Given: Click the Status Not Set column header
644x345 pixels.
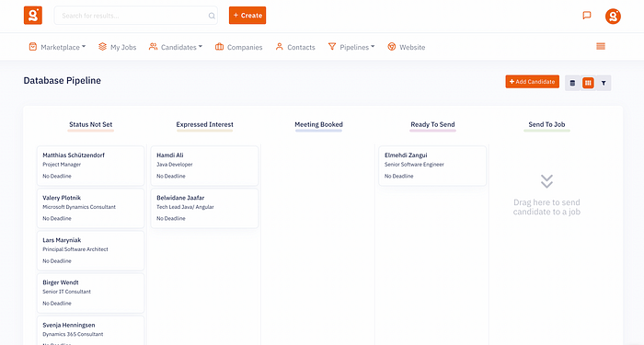Looking at the screenshot, I should 91,124.
